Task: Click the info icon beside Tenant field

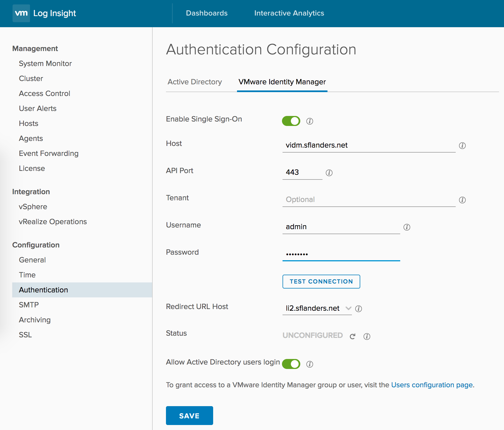Action: pos(462,200)
